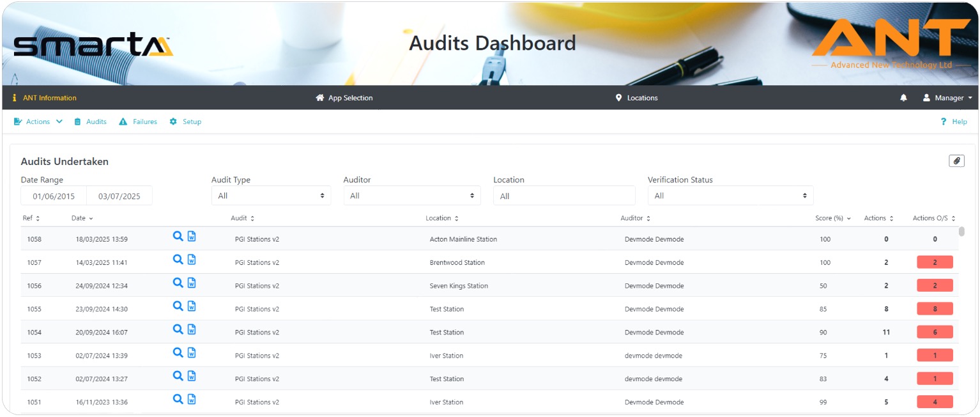Open the paperclip attachment button
The height and width of the screenshot is (417, 980).
click(956, 161)
